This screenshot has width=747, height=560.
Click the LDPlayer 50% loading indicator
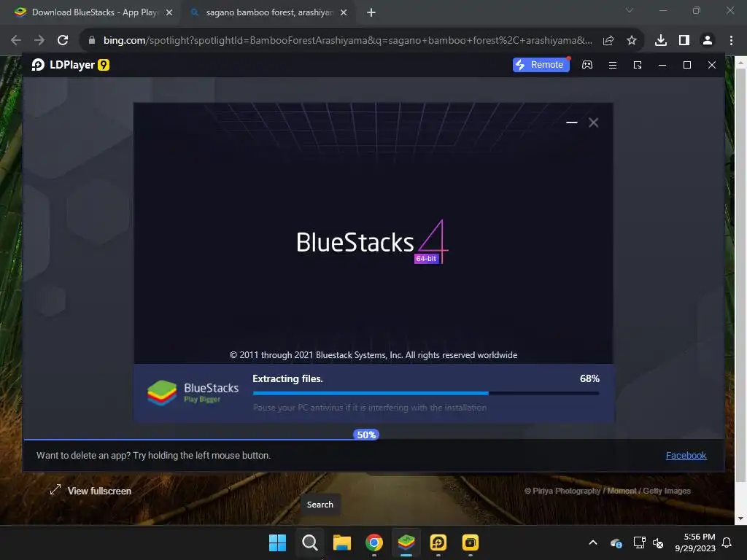click(x=366, y=435)
